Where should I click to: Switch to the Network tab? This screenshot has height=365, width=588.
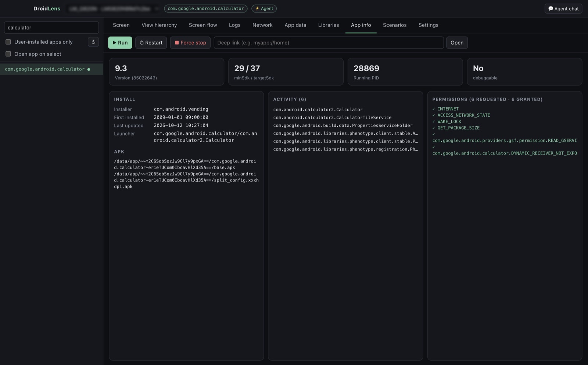point(262,25)
